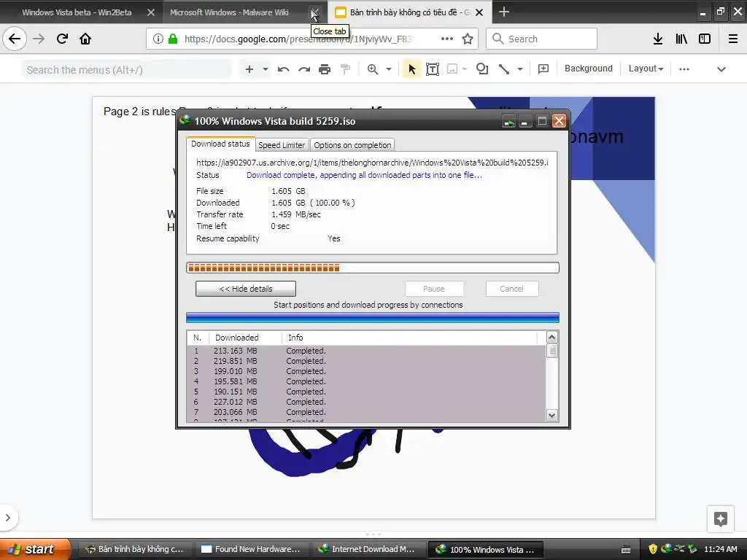
Task: Open a new browser tab with plus
Action: (x=503, y=12)
